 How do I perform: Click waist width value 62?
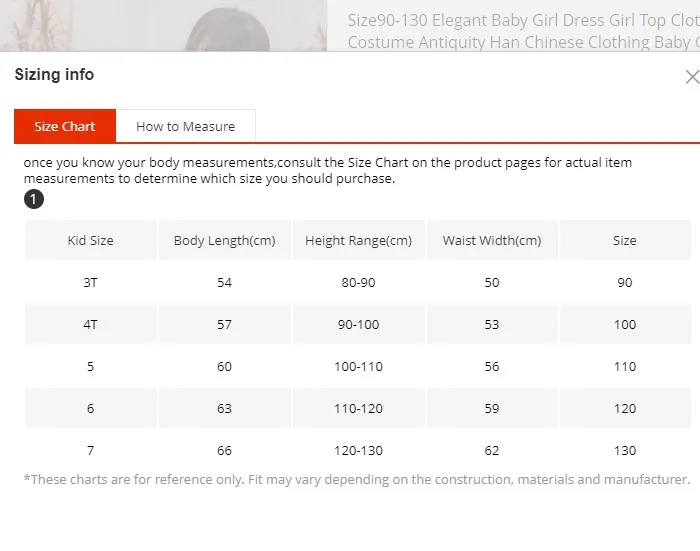pyautogui.click(x=492, y=450)
